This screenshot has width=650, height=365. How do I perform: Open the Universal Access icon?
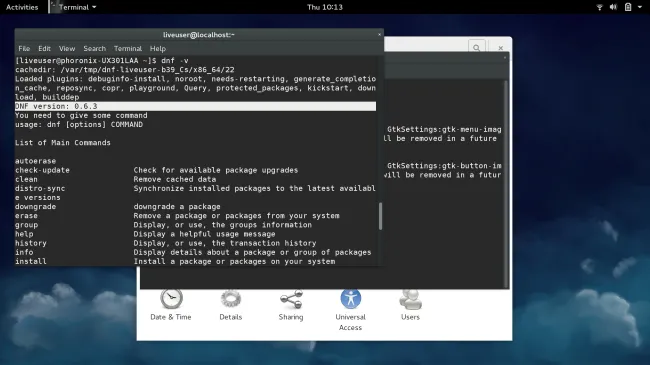click(351, 299)
